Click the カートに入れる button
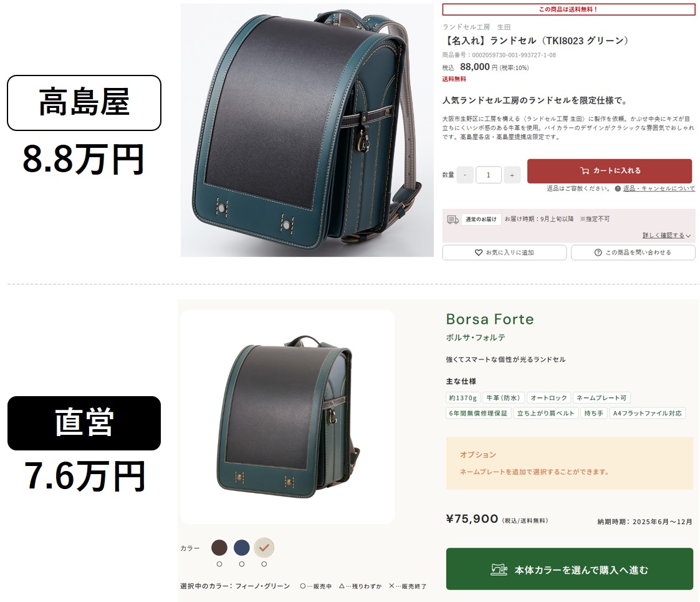 tap(610, 171)
